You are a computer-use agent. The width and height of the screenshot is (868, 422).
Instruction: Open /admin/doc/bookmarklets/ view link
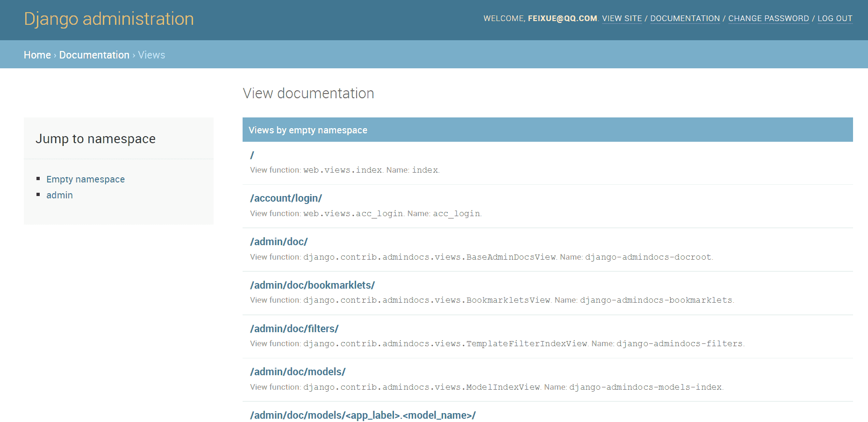(x=312, y=285)
